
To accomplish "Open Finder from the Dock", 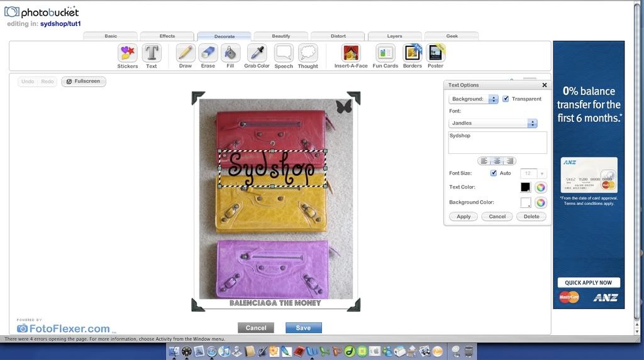I will pyautogui.click(x=174, y=351).
